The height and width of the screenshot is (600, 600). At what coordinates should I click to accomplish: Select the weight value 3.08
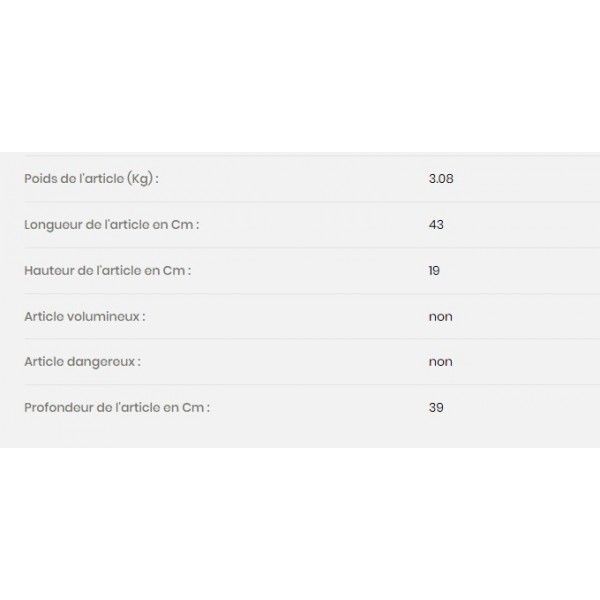[441, 179]
